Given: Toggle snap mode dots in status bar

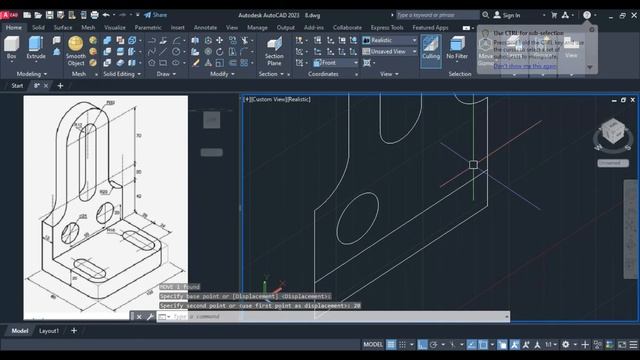Looking at the screenshot, I should coord(402,345).
